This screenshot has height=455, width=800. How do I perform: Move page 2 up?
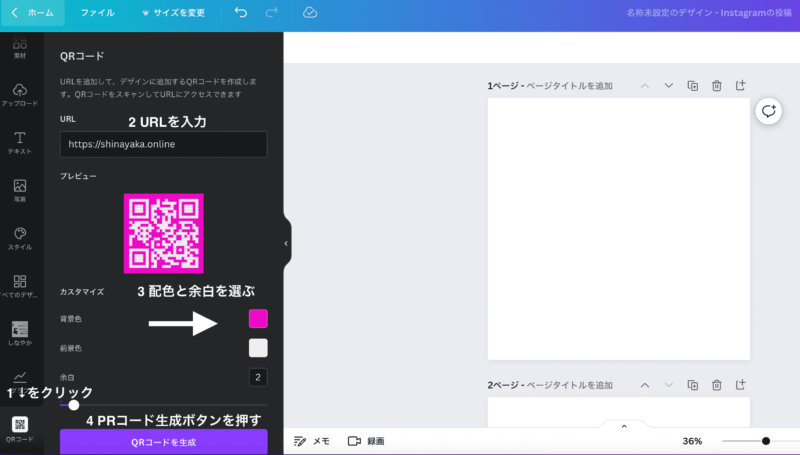pos(645,385)
